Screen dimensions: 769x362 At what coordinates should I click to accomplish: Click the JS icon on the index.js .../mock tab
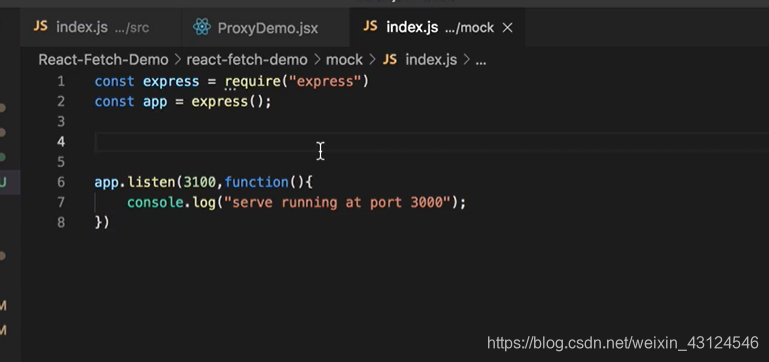coord(370,26)
